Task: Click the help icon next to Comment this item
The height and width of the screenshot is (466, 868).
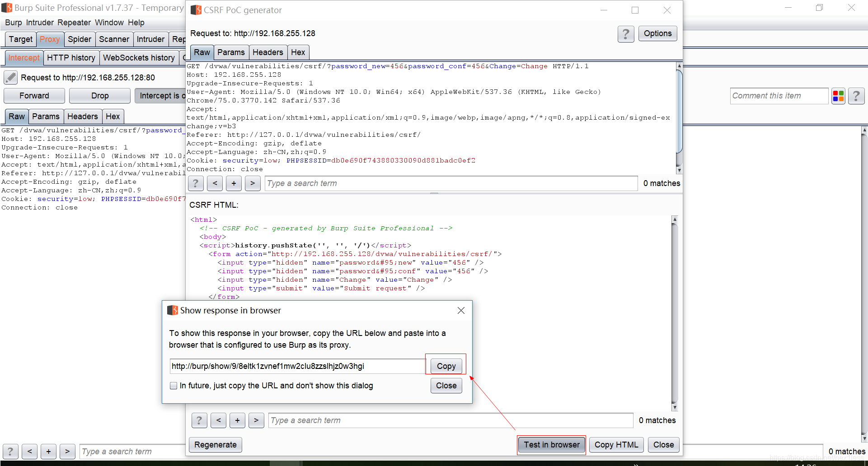Action: pyautogui.click(x=856, y=96)
